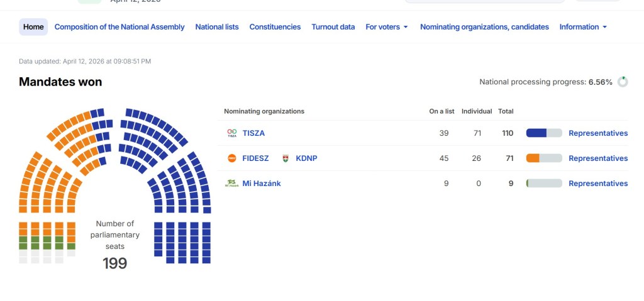Image resolution: width=644 pixels, height=301 pixels.
Task: Open the TISZA Representatives link
Action: pyautogui.click(x=598, y=133)
